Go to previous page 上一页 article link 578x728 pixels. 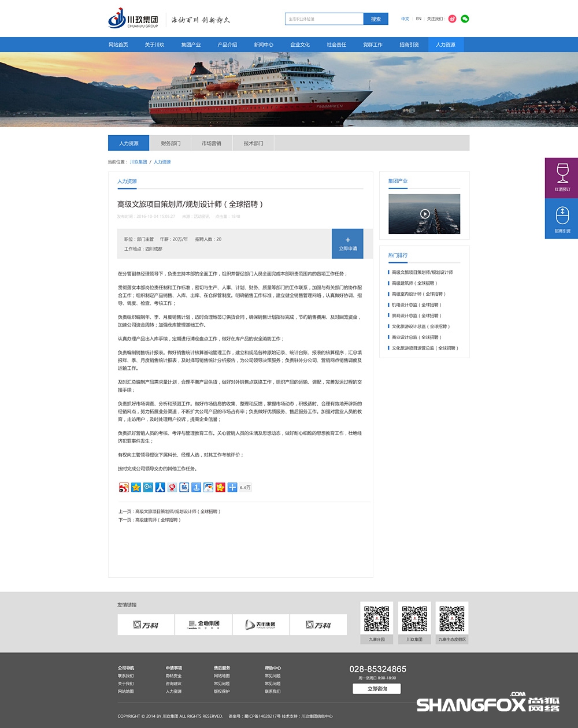pyautogui.click(x=170, y=512)
